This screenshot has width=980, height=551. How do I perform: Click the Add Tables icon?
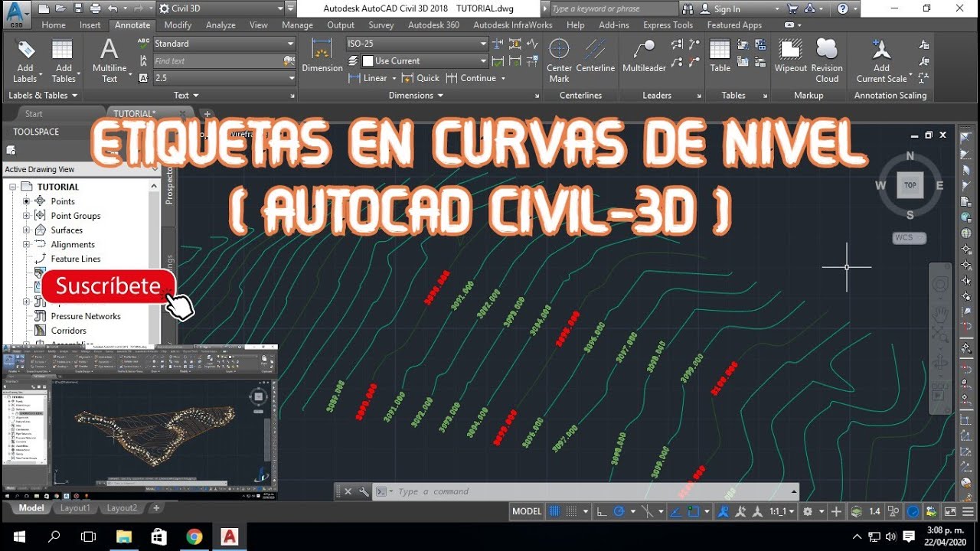click(62, 51)
